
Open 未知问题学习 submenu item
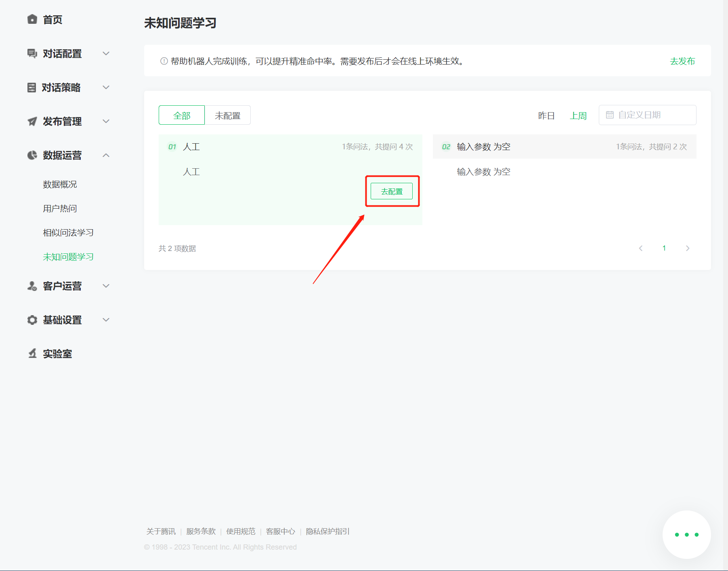[x=68, y=257]
